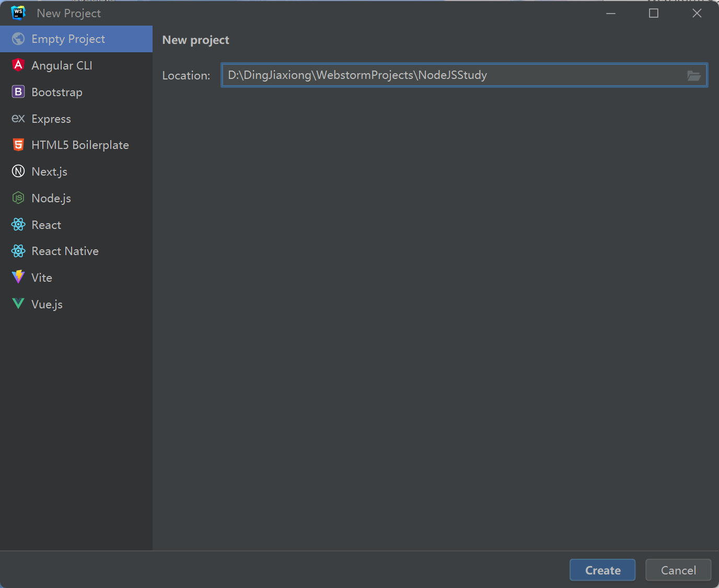This screenshot has width=719, height=588.
Task: Open the folder browse icon in Location
Action: (694, 76)
